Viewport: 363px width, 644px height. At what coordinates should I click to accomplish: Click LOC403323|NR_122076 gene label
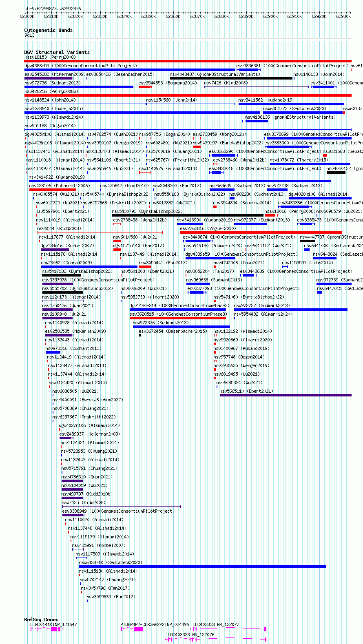pos(191,635)
